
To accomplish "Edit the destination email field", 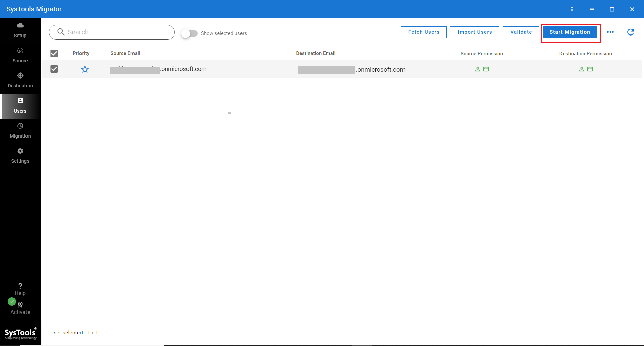I will 361,70.
